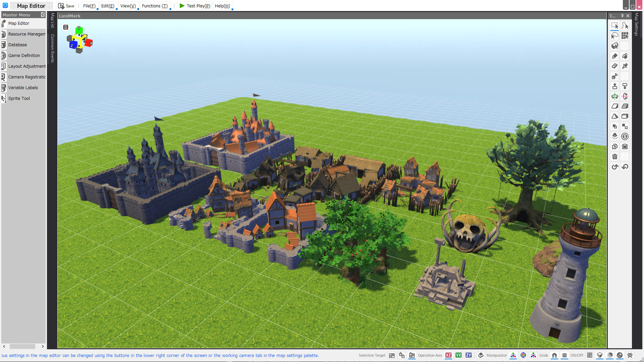
Task: Pin the toolbox panel with the pin icon
Action: (x=622, y=16)
